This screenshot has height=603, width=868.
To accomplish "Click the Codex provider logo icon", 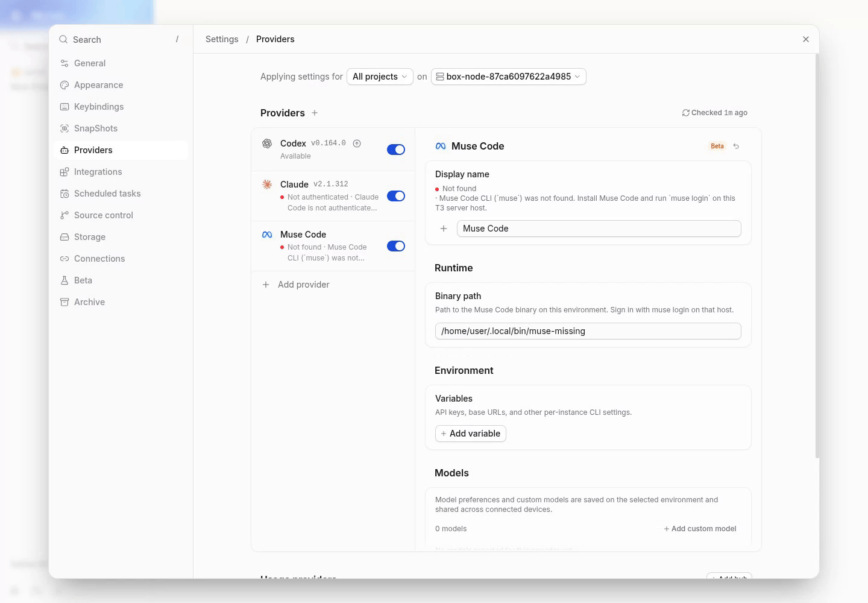I will point(267,144).
